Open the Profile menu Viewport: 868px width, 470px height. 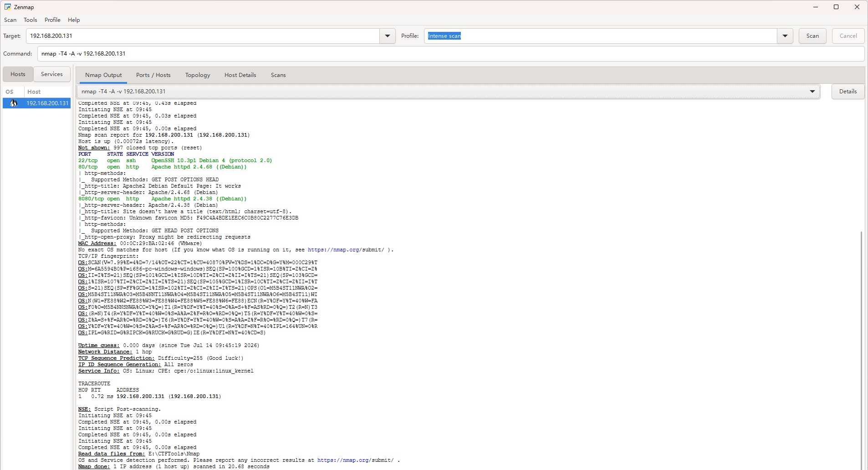(52, 20)
